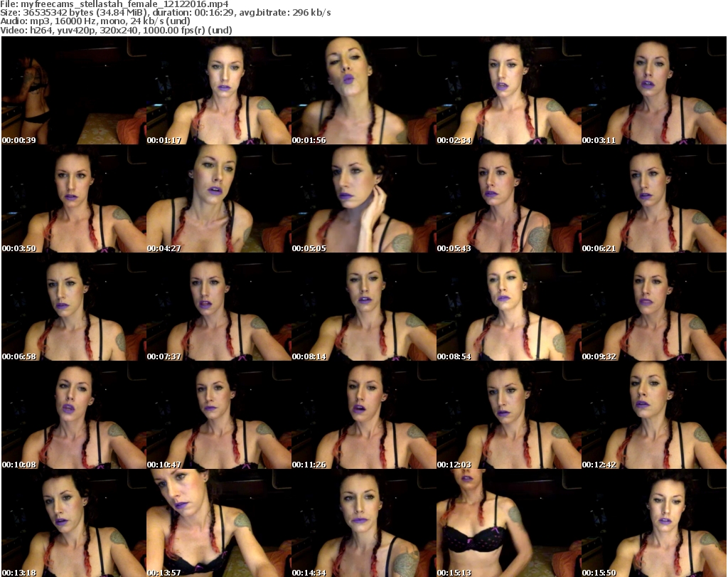This screenshot has width=728, height=577.
Task: Open the thumbnail at timestamp 00:10:08
Action: coord(74,415)
